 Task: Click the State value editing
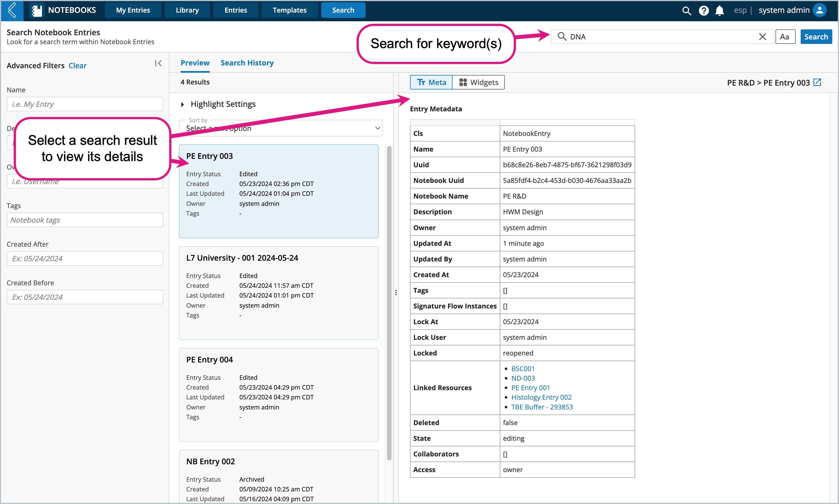click(513, 438)
